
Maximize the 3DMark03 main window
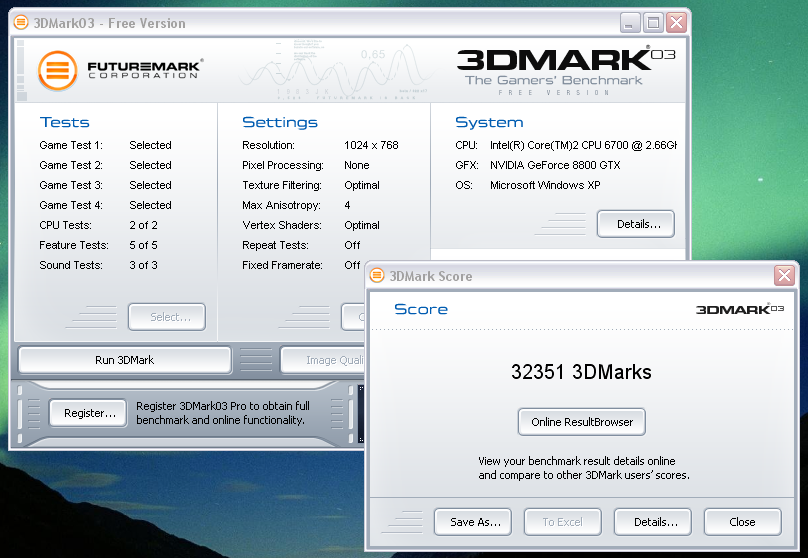[653, 23]
